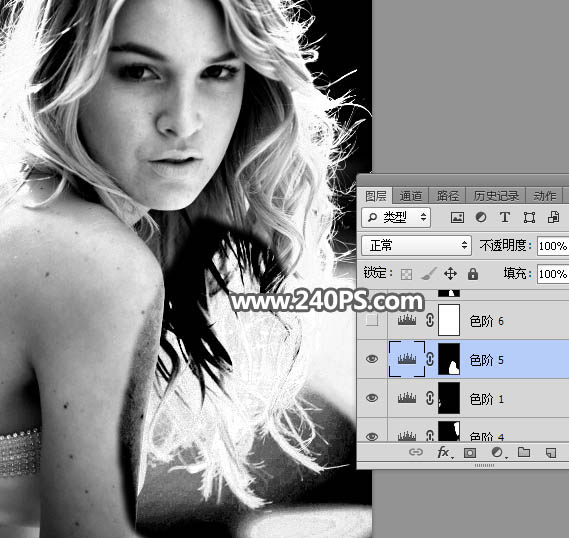Switch to the 动作 tab
This screenshot has height=538, width=569.
click(544, 196)
